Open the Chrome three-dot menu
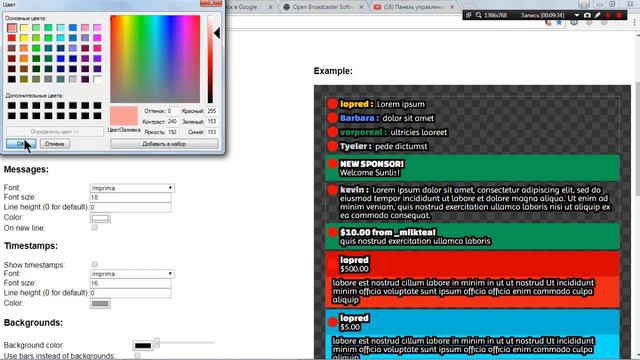 tap(635, 23)
